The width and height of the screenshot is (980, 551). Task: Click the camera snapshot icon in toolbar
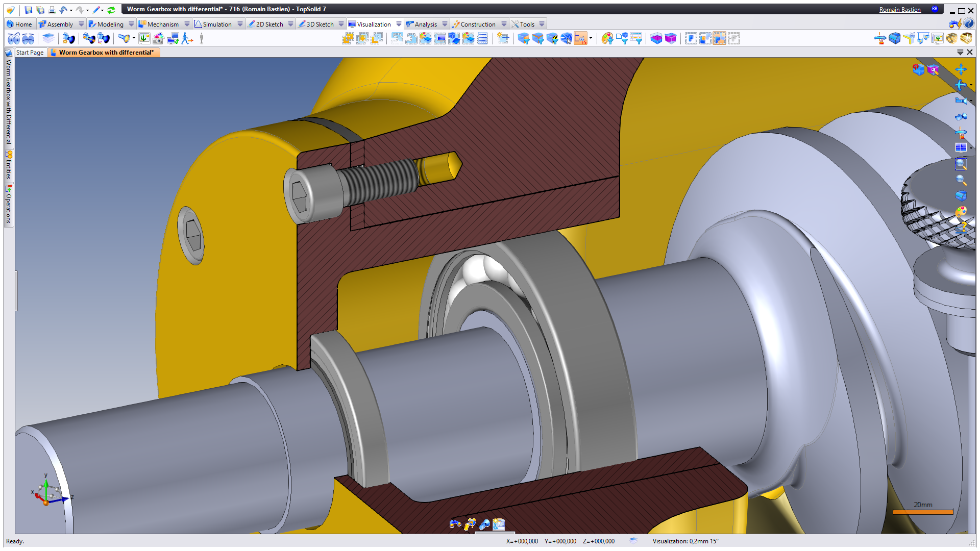(158, 39)
